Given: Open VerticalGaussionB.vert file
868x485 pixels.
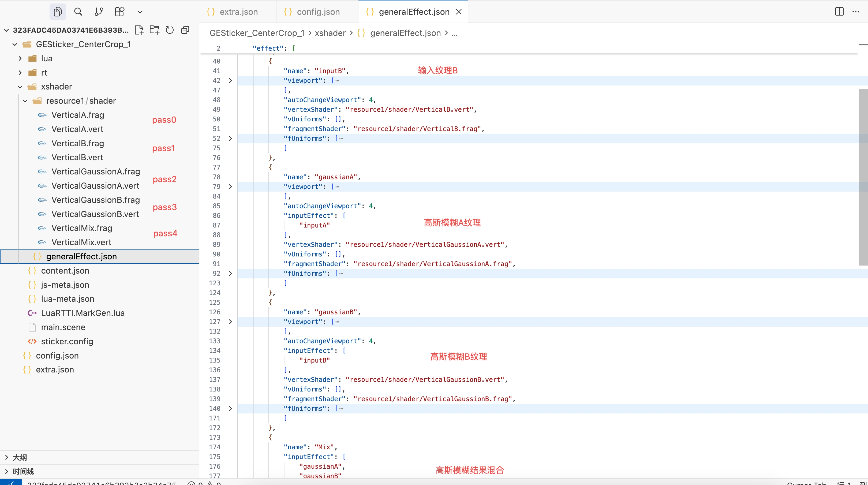Looking at the screenshot, I should pos(95,214).
